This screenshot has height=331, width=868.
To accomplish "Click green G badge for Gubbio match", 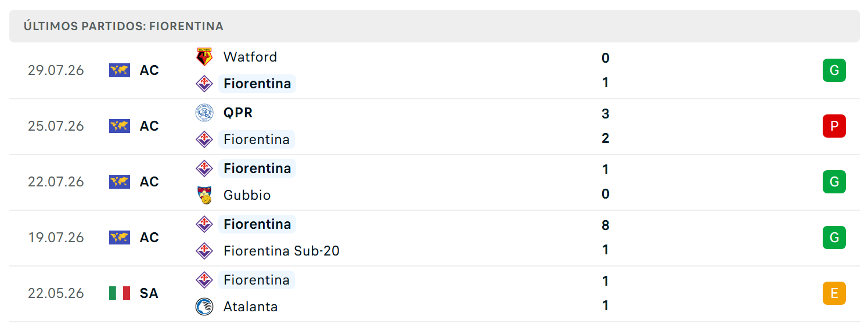I will (x=834, y=182).
